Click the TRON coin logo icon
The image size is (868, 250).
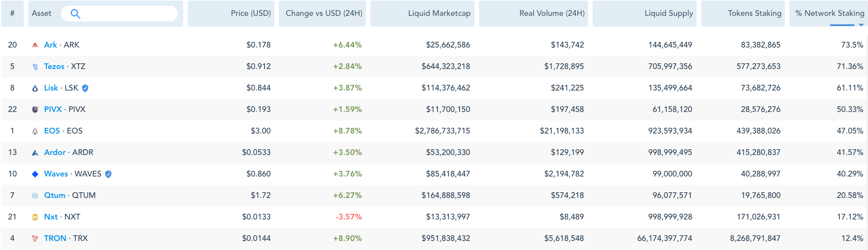tap(35, 238)
